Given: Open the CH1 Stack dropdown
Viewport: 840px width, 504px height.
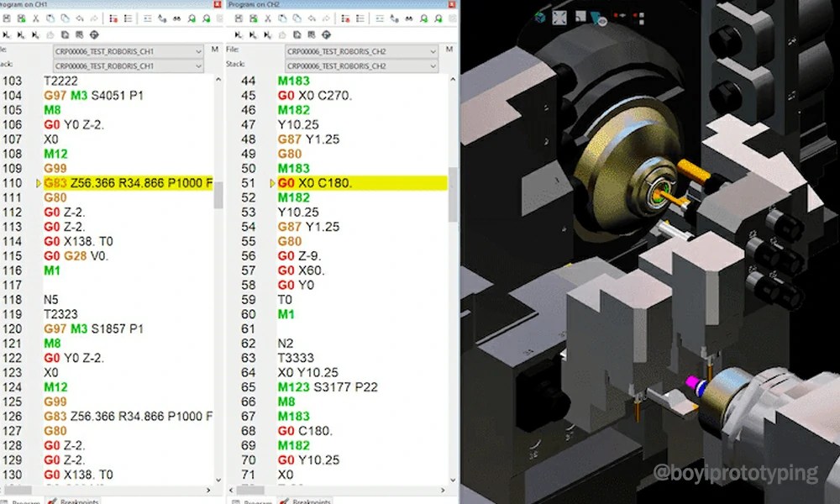Looking at the screenshot, I should pos(128,66).
